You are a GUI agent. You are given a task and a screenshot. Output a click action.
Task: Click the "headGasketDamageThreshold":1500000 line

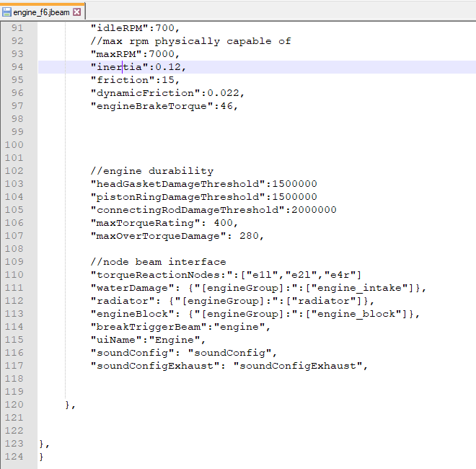pyautogui.click(x=203, y=184)
